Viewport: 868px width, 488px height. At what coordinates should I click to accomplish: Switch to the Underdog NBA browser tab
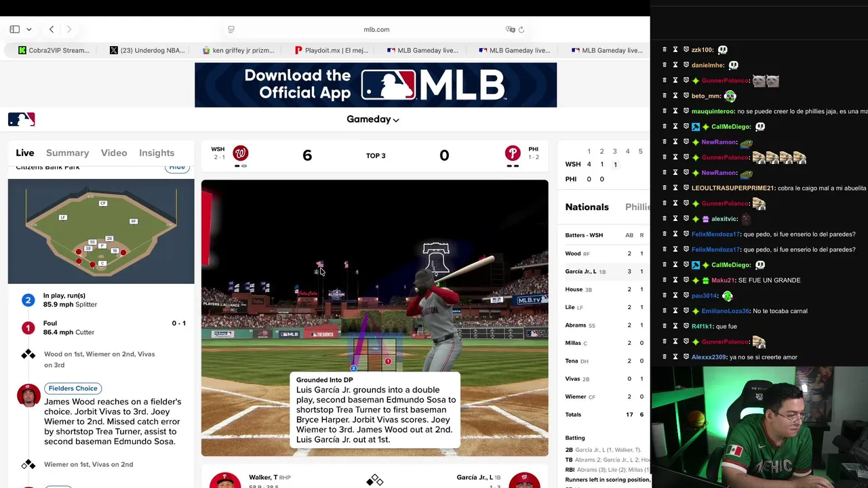tap(147, 50)
